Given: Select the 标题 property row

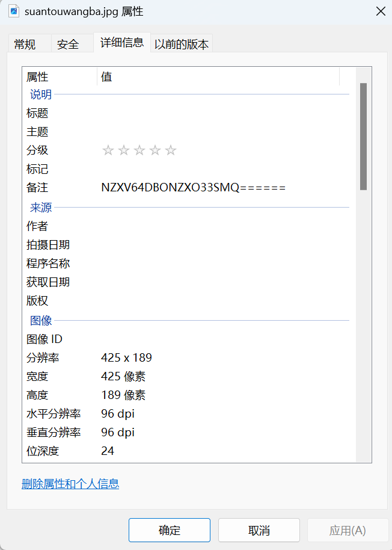Looking at the screenshot, I should pos(188,113).
